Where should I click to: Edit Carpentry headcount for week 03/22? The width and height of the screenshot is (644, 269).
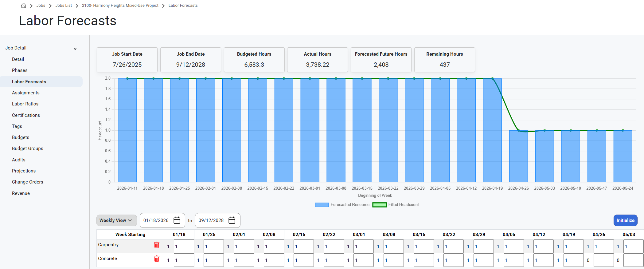[454, 246]
